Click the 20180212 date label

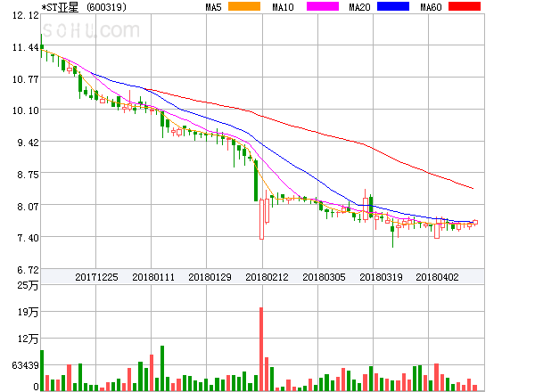point(267,277)
